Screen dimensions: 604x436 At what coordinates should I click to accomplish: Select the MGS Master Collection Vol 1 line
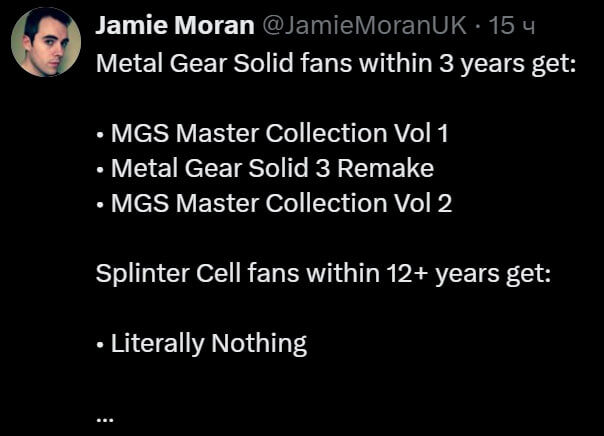pyautogui.click(x=279, y=133)
